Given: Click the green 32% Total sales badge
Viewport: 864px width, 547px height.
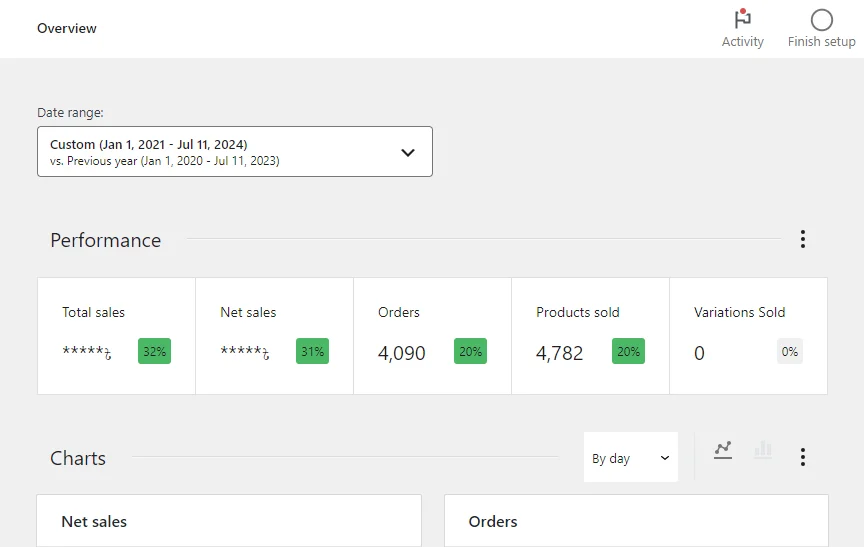Looking at the screenshot, I should coord(154,351).
